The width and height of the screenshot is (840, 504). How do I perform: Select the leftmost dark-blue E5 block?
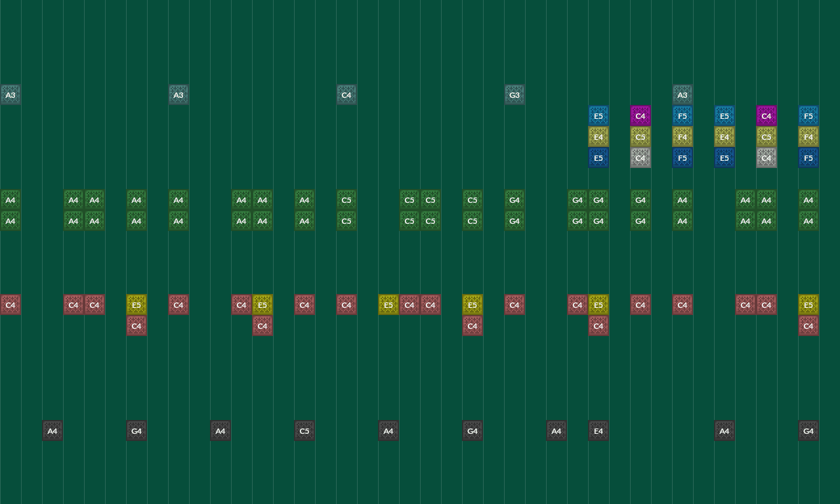coord(598,157)
